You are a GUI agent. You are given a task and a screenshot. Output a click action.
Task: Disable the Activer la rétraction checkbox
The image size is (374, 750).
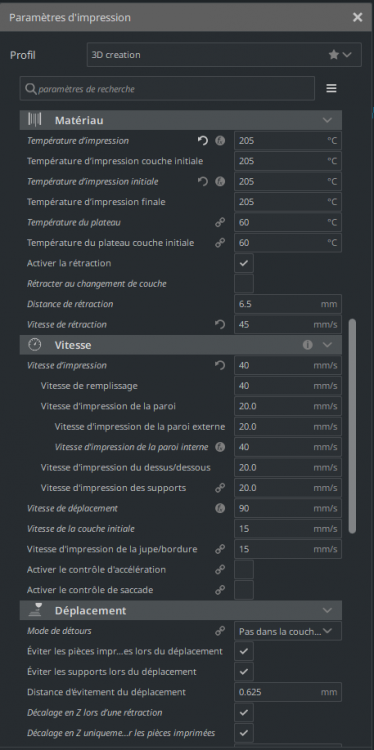244,263
